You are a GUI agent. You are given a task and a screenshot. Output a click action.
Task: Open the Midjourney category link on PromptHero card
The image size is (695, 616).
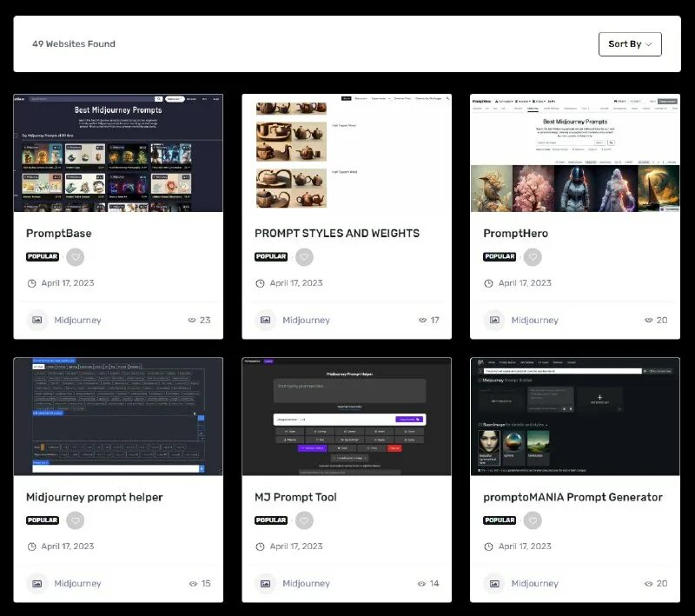(536, 320)
